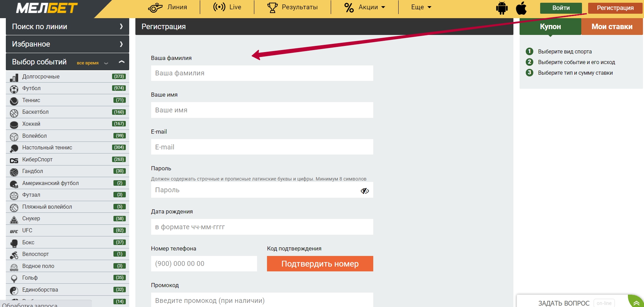The image size is (644, 307).
Task: Click the whistle icon beside Линия
Action: pyautogui.click(x=155, y=7)
